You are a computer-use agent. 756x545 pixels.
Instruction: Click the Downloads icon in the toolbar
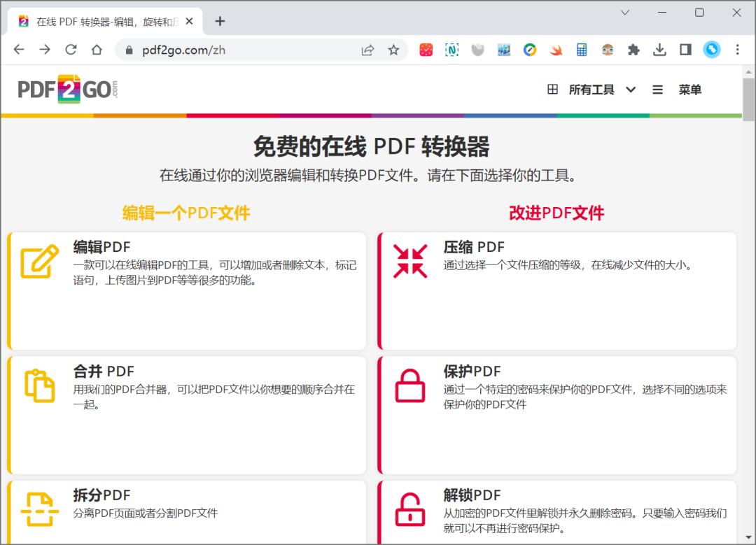[659, 50]
